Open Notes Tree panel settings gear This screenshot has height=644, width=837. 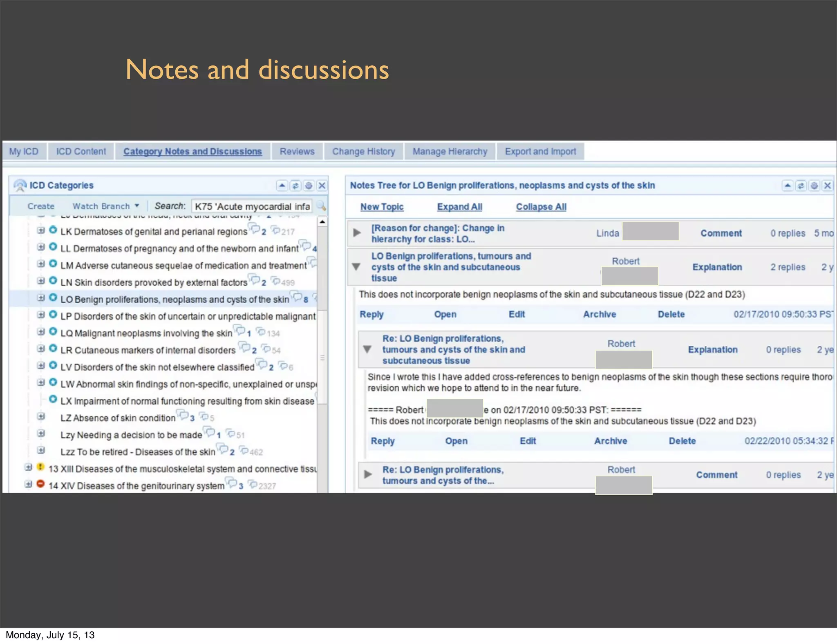(815, 186)
